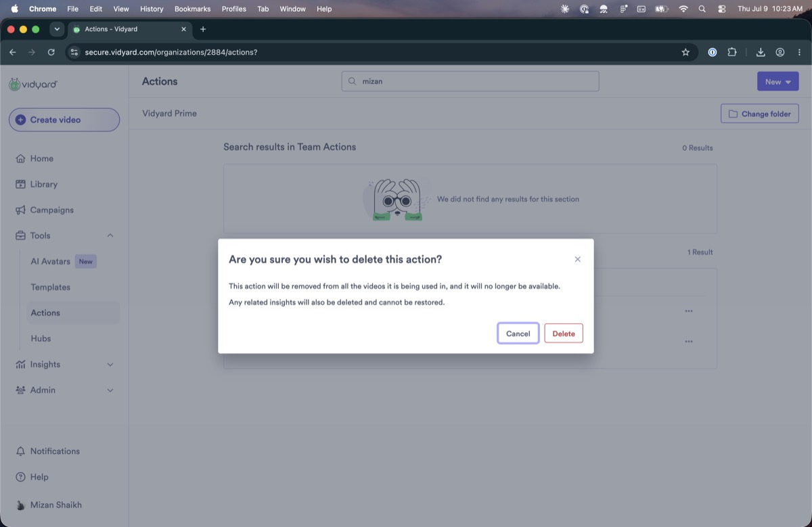Open the Bookmarks menu
812x527 pixels.
[193, 9]
